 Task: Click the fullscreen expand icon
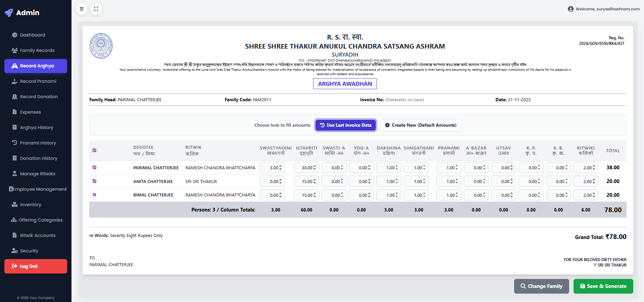coord(96,9)
